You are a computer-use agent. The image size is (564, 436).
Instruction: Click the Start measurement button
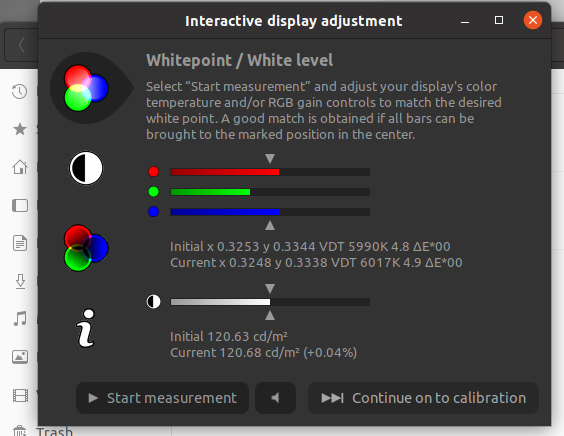163,398
